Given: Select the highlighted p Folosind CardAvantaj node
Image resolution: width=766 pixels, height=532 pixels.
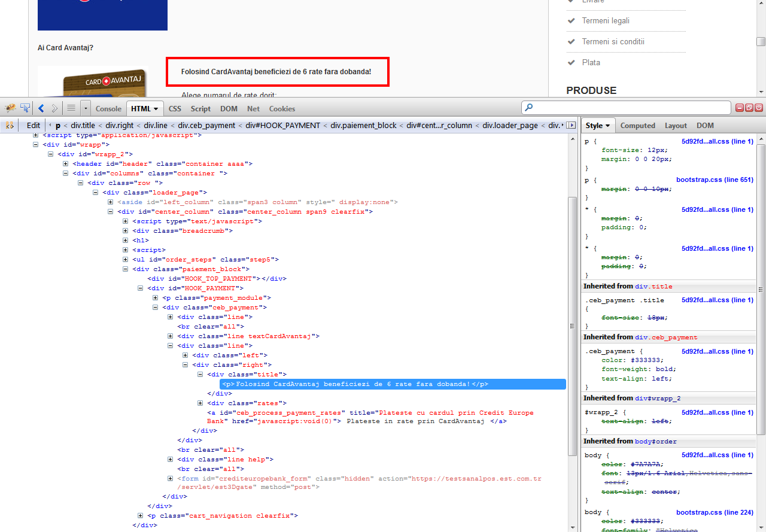Looking at the screenshot, I should click(393, 384).
